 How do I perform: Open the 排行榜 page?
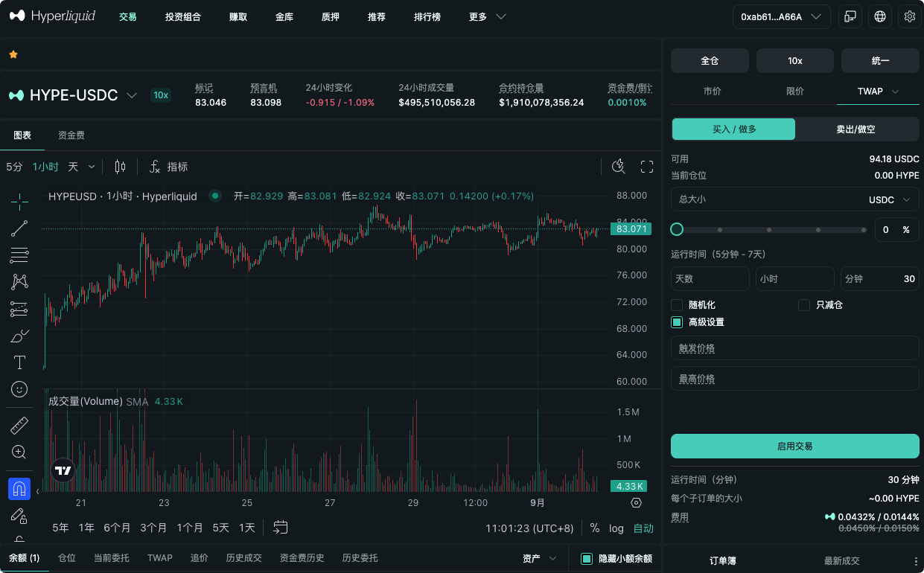tap(427, 16)
